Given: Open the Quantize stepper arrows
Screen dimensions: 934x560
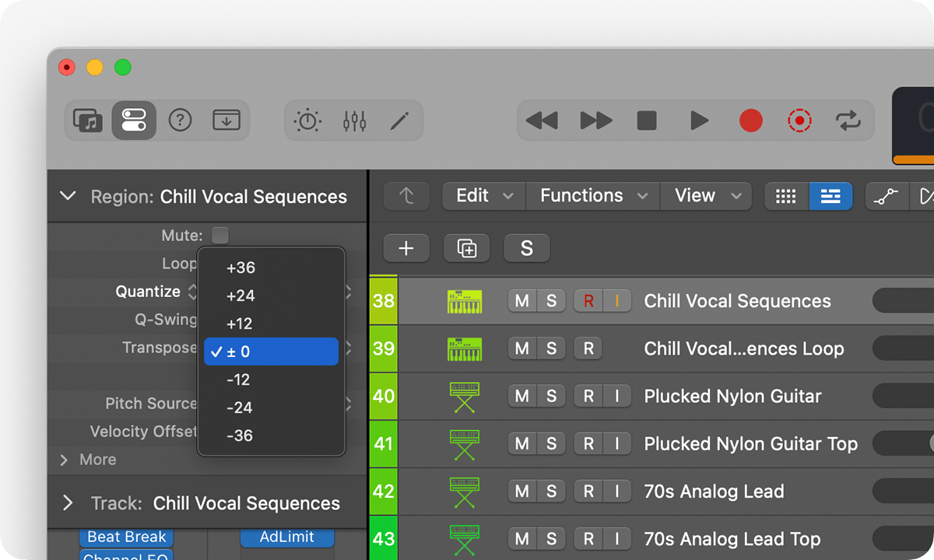Looking at the screenshot, I should [x=192, y=292].
